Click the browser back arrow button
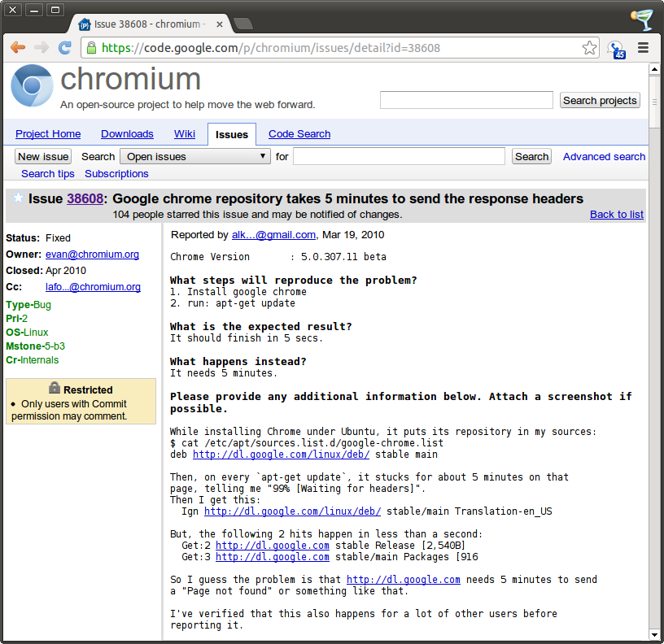The height and width of the screenshot is (644, 664). pos(18,48)
